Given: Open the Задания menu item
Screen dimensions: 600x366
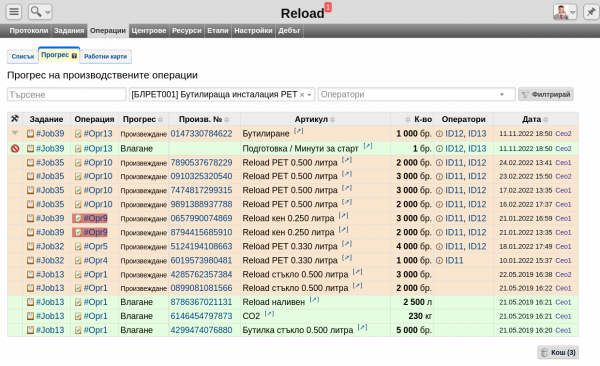Looking at the screenshot, I should click(x=69, y=31).
